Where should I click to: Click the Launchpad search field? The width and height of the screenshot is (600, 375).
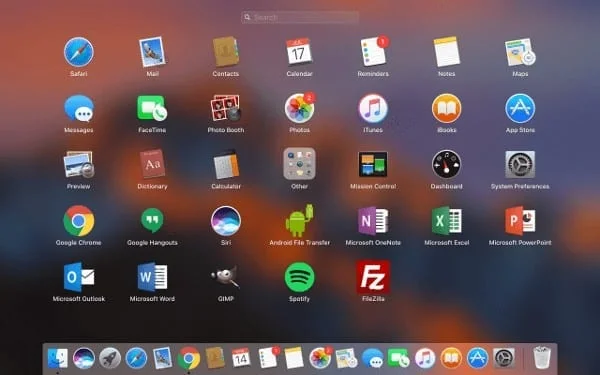pos(300,17)
